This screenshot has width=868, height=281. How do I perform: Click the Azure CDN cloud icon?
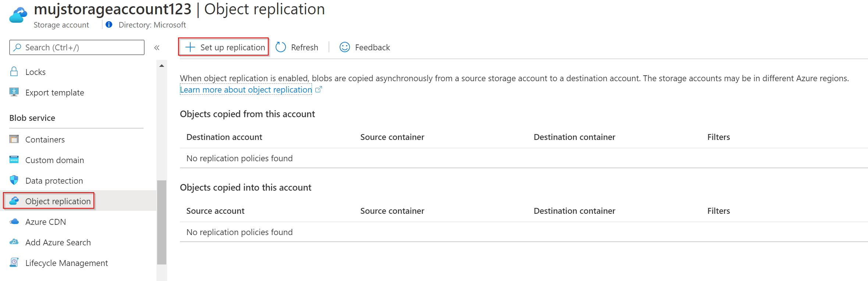tap(14, 221)
